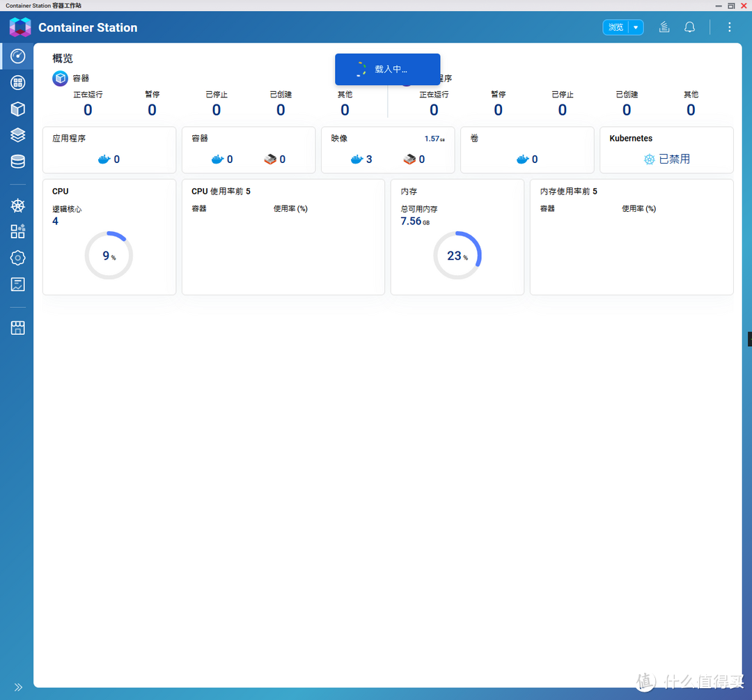The height and width of the screenshot is (700, 752).
Task: Click Kubernetes 已禁用 status
Action: pyautogui.click(x=666, y=160)
